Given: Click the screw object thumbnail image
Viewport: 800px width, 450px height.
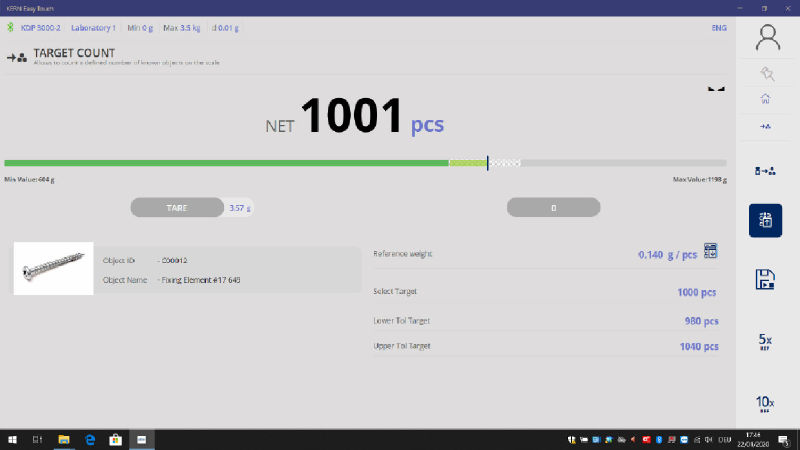Looking at the screenshot, I should click(53, 268).
